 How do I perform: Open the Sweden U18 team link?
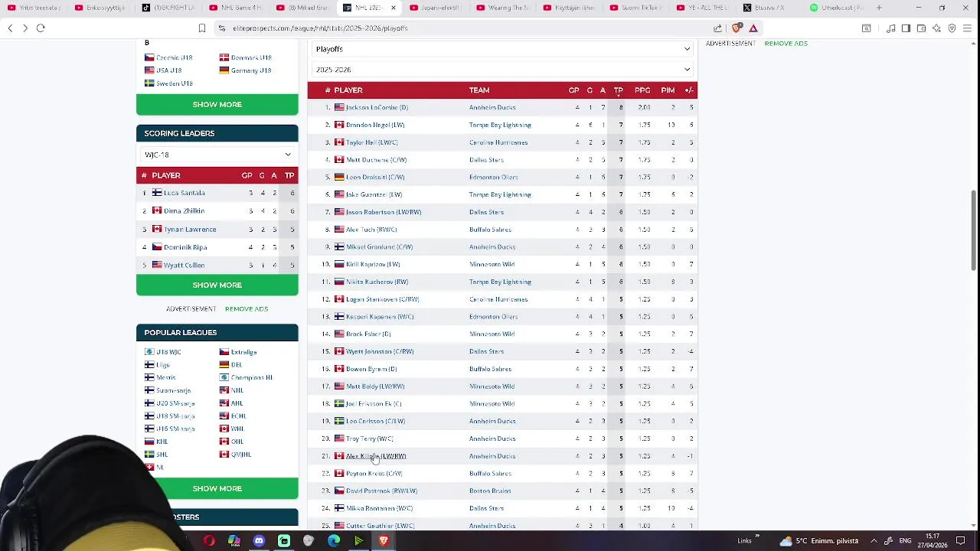pos(175,83)
